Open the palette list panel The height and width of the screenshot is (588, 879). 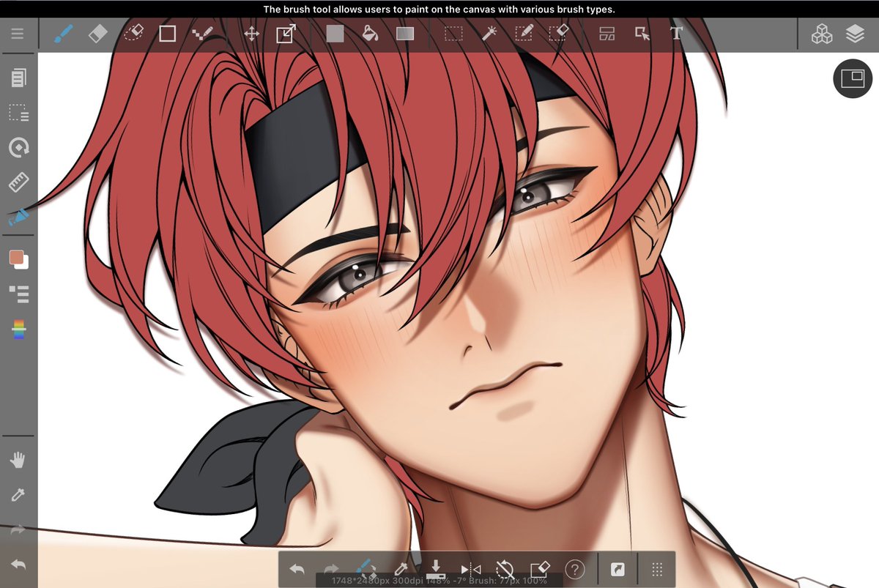(18, 294)
